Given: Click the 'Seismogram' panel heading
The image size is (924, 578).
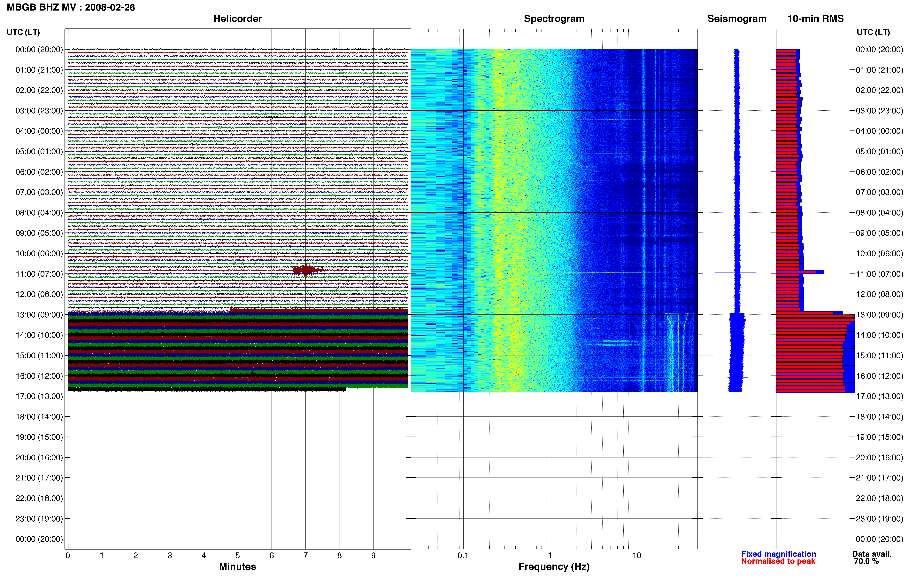Looking at the screenshot, I should (737, 18).
